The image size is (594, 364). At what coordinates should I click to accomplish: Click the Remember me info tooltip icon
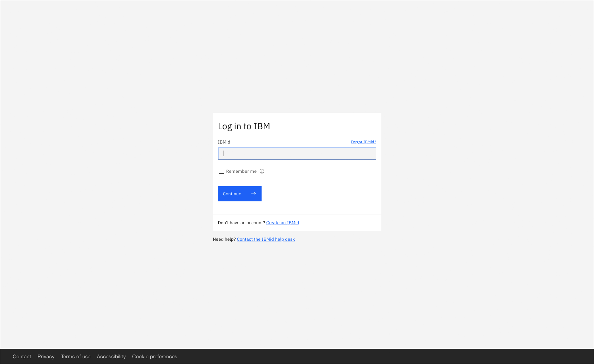[262, 171]
